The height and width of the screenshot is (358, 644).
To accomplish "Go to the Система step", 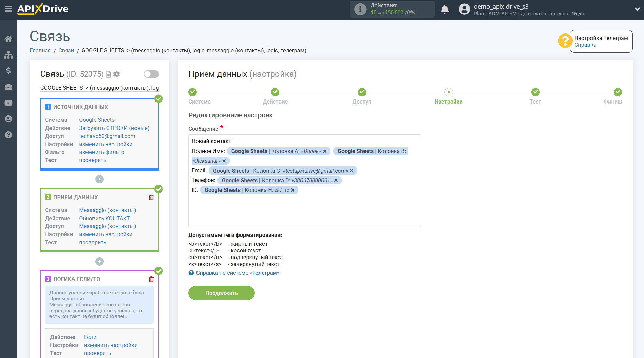I will (192, 92).
